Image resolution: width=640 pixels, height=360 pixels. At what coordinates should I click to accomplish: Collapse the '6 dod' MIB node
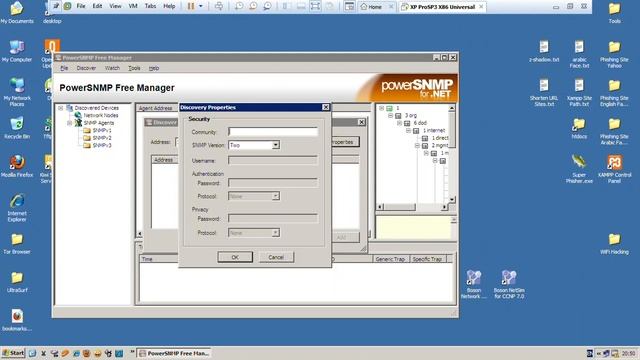click(x=399, y=123)
